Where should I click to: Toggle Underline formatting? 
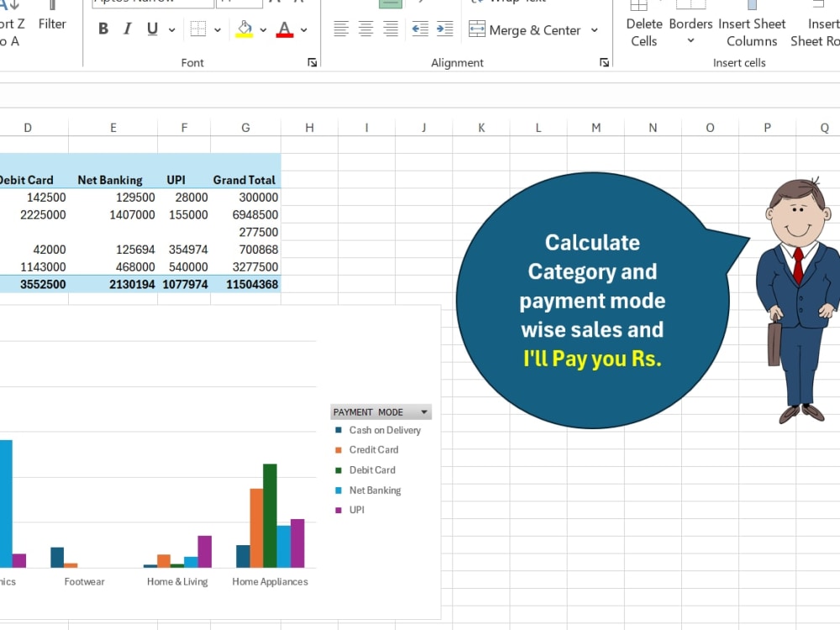[152, 29]
